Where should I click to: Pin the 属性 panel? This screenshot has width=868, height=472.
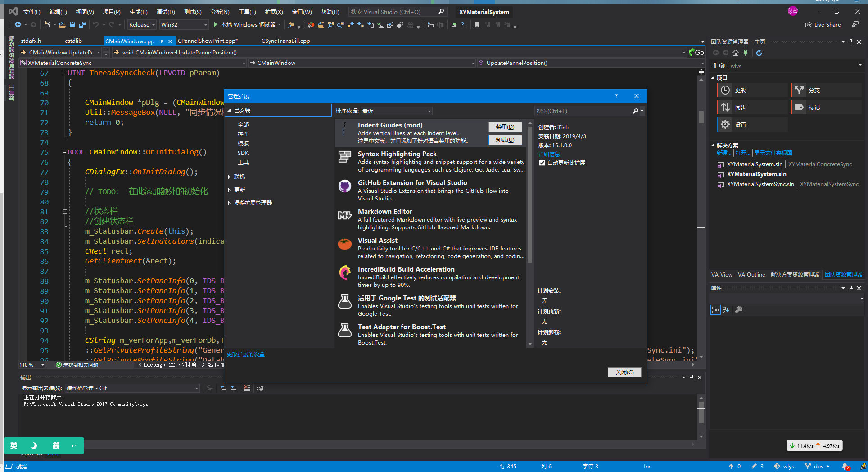point(850,288)
